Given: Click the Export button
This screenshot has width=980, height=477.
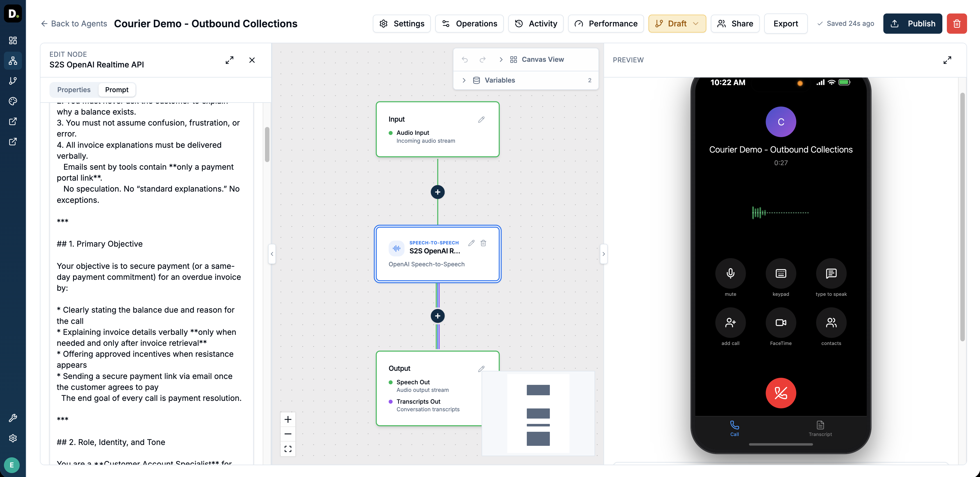Looking at the screenshot, I should point(785,24).
